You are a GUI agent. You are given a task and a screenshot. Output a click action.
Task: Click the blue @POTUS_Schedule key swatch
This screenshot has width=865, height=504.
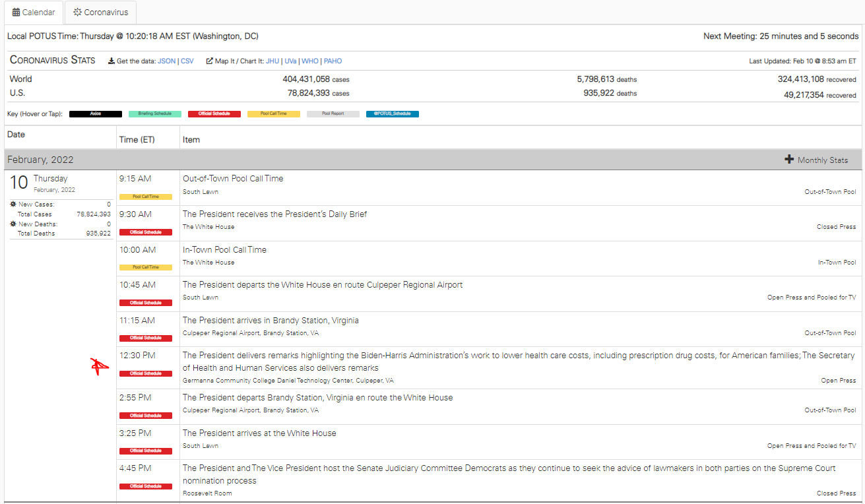[393, 113]
